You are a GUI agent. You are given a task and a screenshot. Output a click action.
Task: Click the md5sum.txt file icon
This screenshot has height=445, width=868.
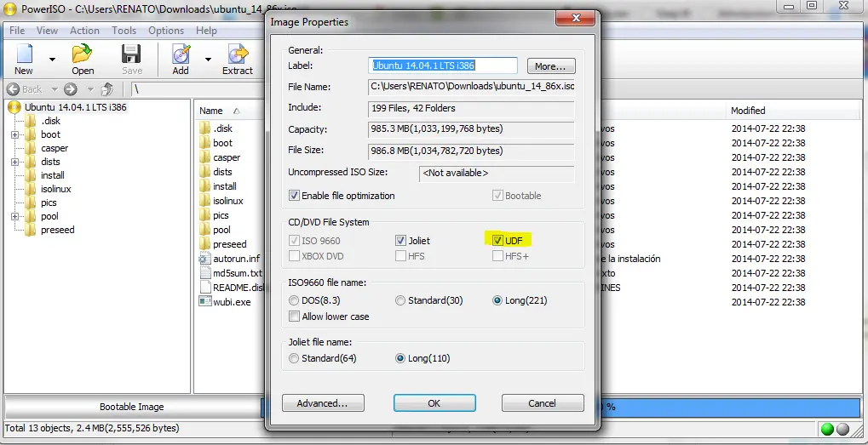pos(204,273)
